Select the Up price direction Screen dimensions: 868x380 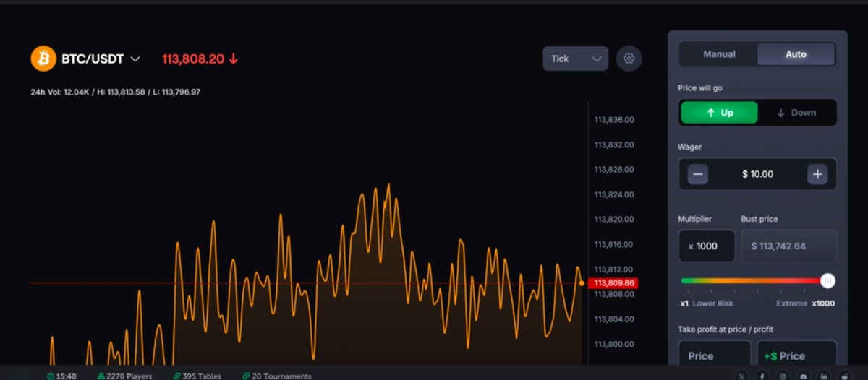719,113
